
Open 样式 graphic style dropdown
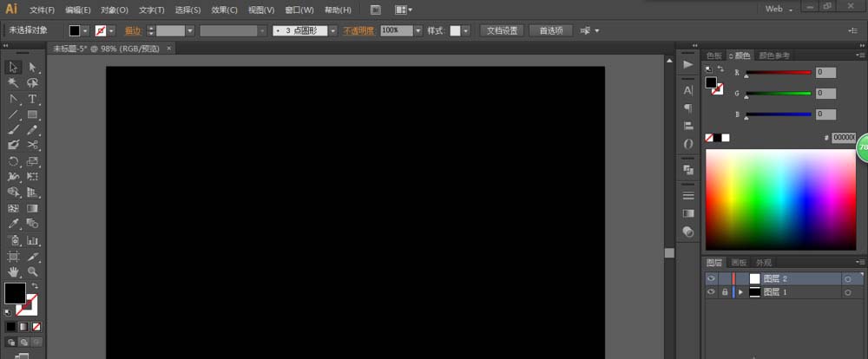466,31
